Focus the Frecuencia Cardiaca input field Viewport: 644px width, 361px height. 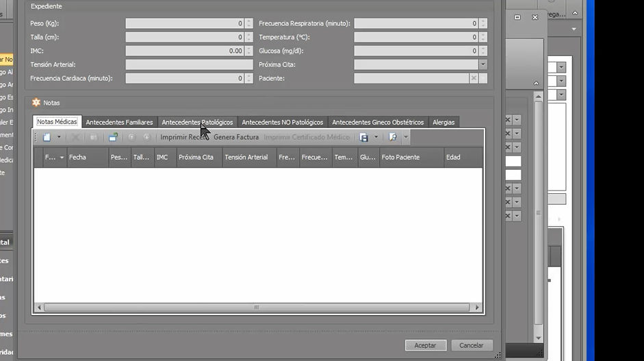pos(185,78)
